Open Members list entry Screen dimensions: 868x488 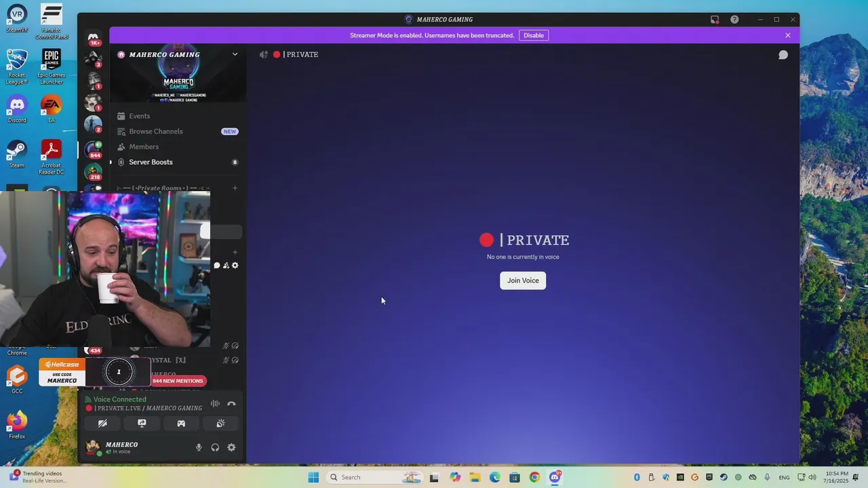143,147
